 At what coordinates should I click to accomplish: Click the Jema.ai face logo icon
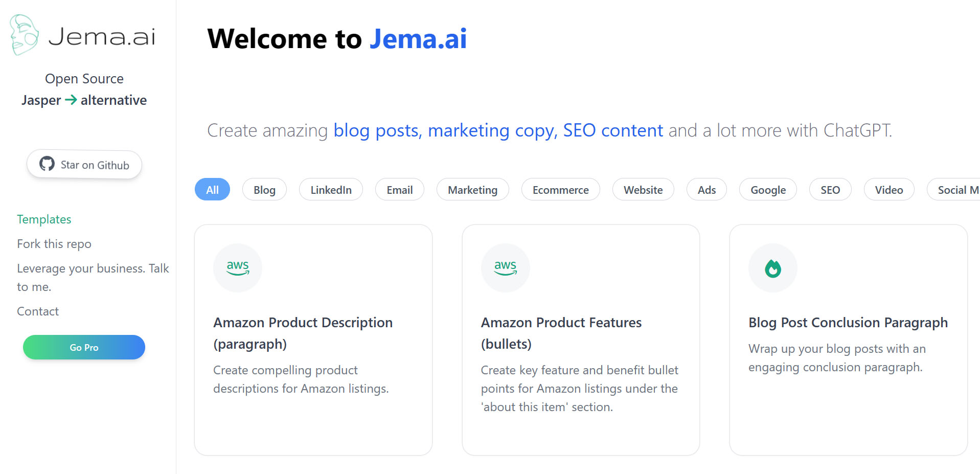[24, 35]
